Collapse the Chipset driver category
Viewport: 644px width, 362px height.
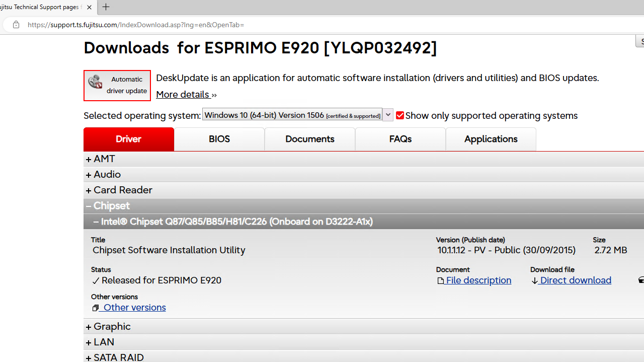pos(364,205)
